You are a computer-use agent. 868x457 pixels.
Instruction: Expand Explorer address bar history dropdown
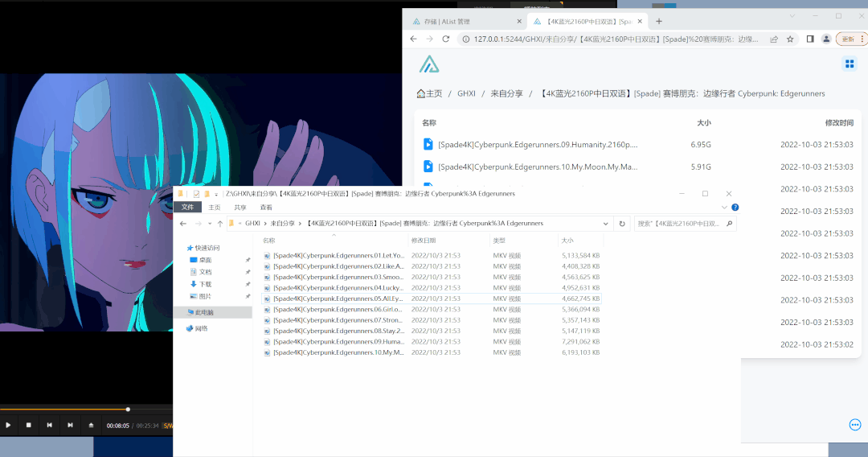click(x=606, y=224)
